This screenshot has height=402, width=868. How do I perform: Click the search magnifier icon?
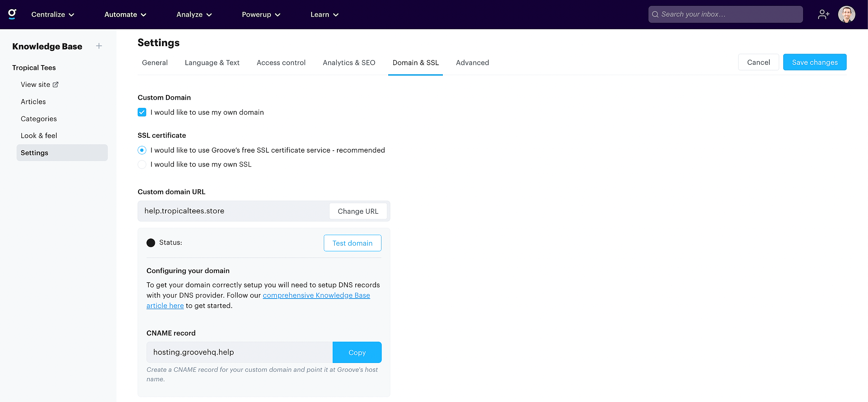[x=655, y=14]
